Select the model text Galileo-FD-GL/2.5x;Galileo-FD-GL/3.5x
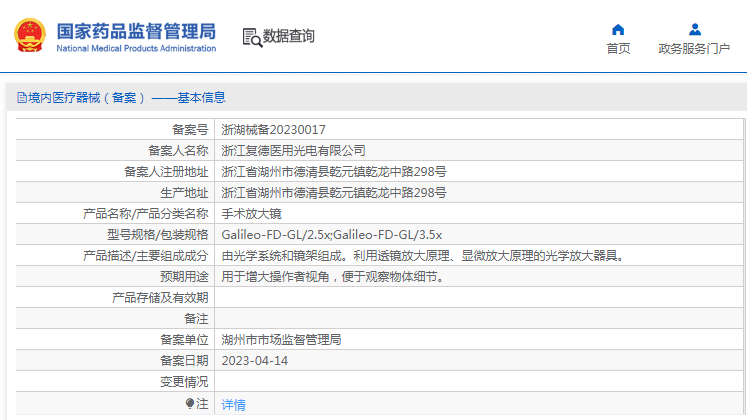The width and height of the screenshot is (747, 420). pos(332,235)
